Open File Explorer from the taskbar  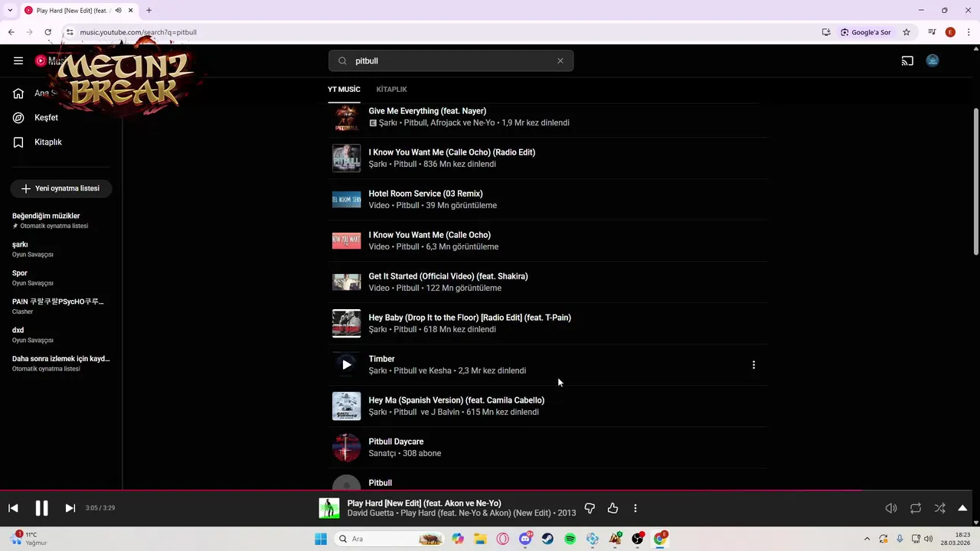pos(480,539)
